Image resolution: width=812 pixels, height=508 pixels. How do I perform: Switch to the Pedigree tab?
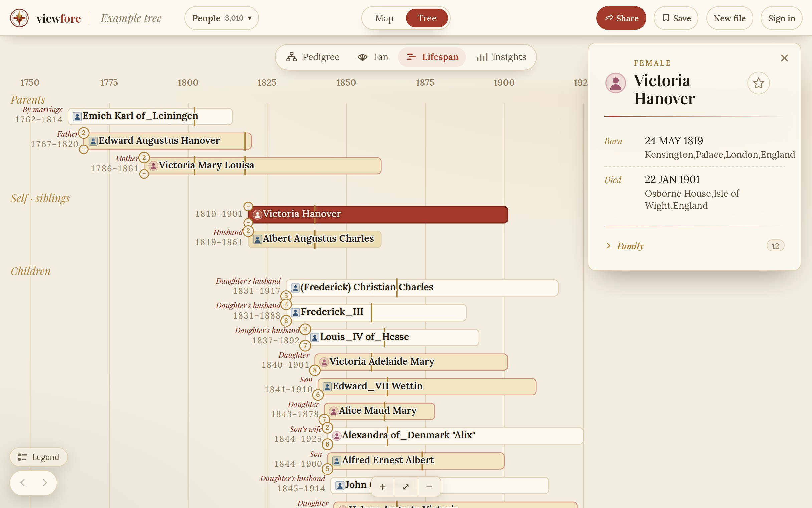pyautogui.click(x=313, y=57)
